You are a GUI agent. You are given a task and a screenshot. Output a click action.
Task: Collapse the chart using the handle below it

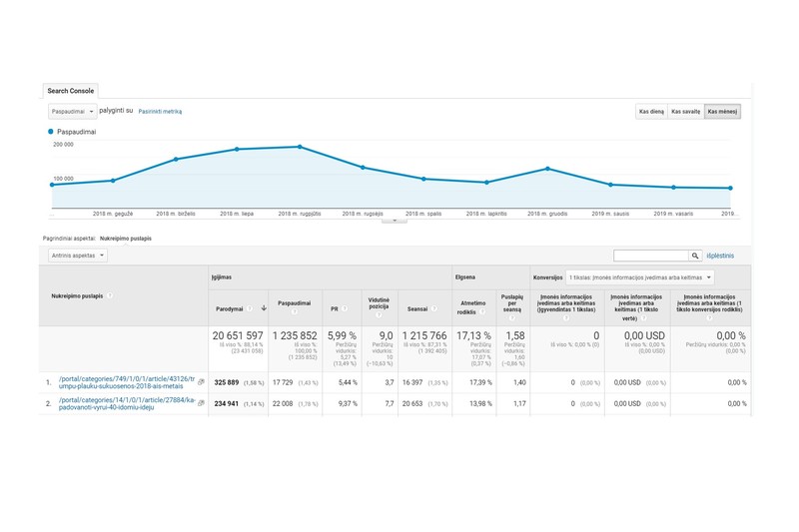pos(395,221)
